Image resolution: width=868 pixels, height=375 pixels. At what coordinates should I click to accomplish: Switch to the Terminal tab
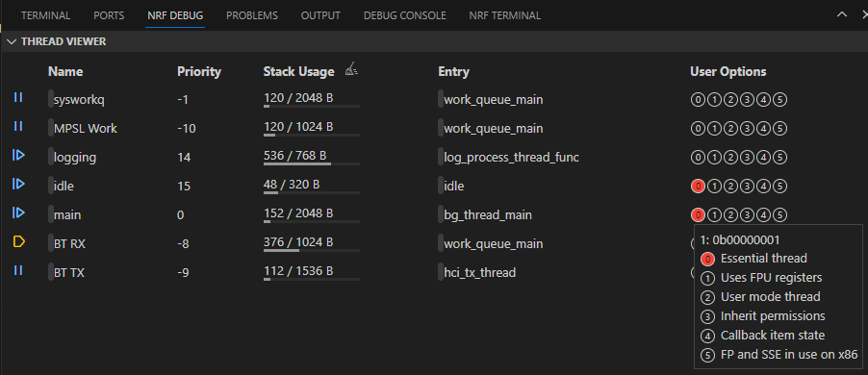(x=45, y=15)
